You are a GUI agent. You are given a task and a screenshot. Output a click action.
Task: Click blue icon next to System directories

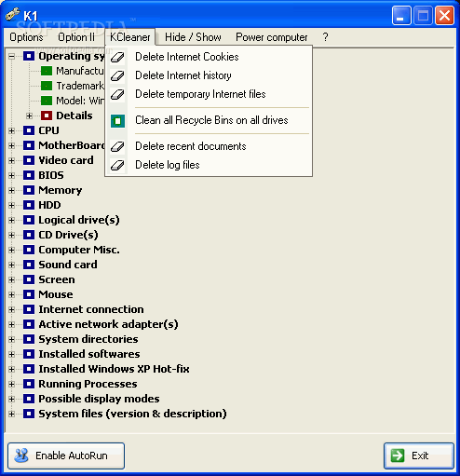coord(29,339)
